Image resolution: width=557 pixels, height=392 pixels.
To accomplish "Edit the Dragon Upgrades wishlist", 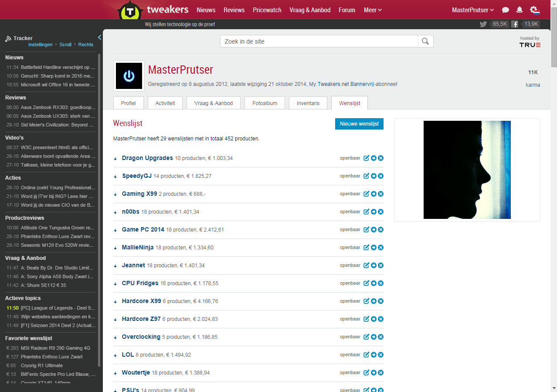I will pos(367,158).
